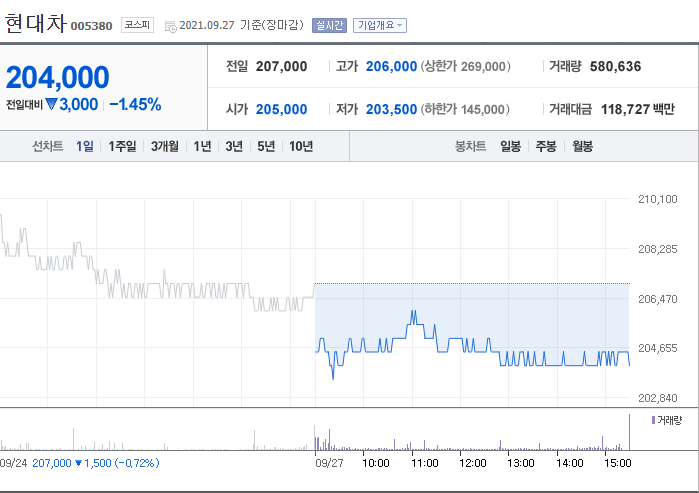Click the down triangle beside 3,000

point(52,104)
